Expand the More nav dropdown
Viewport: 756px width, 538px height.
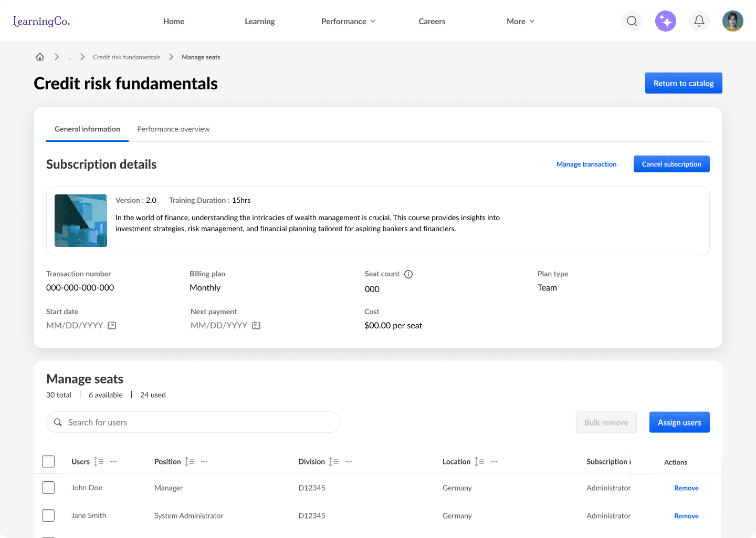520,21
